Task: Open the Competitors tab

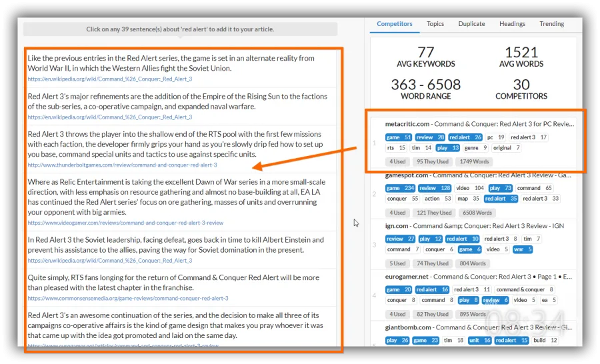Action: (395, 24)
